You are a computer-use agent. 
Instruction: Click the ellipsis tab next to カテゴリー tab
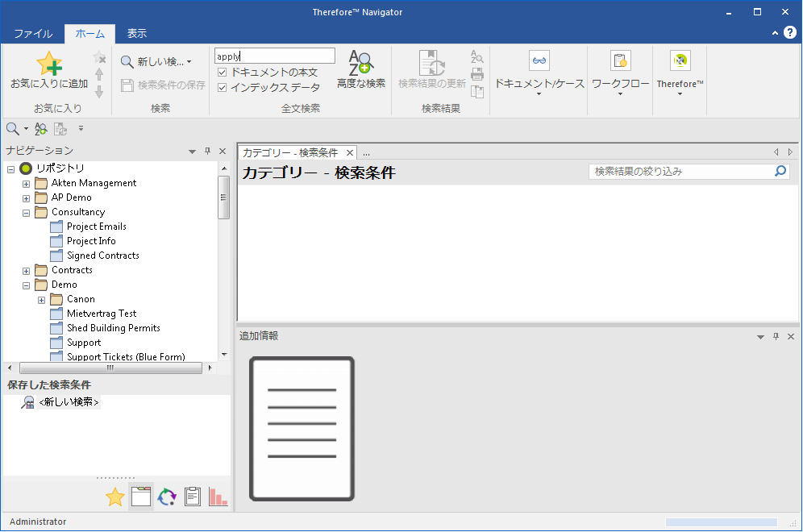366,153
